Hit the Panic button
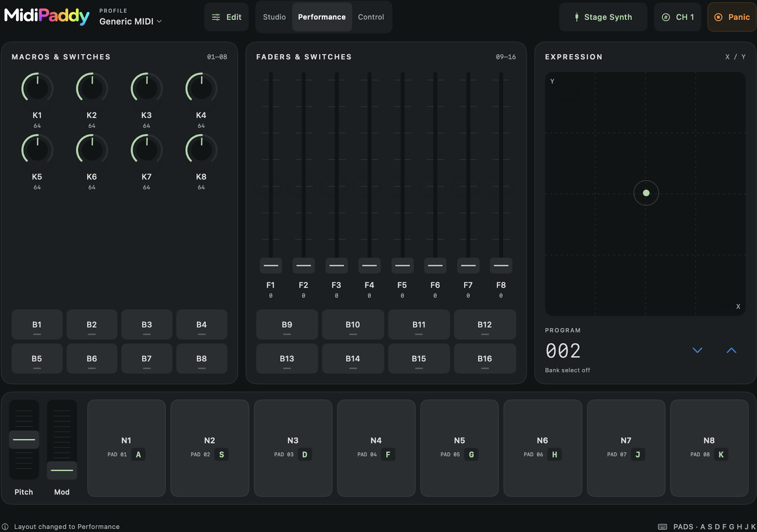 pos(732,17)
